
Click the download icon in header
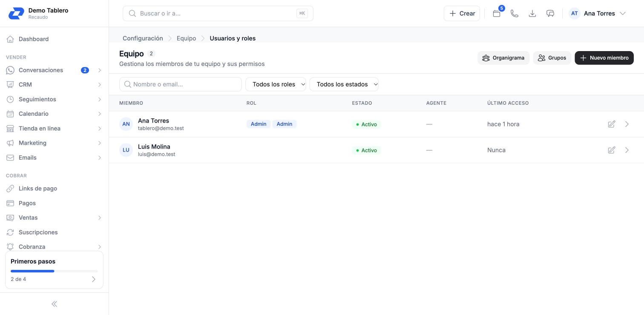coord(532,13)
